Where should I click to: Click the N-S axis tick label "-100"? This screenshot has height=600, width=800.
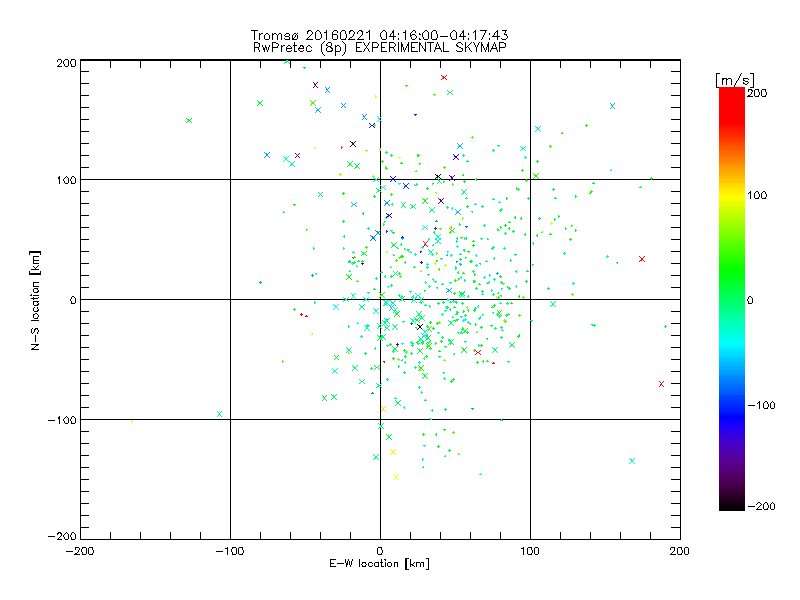tap(62, 420)
